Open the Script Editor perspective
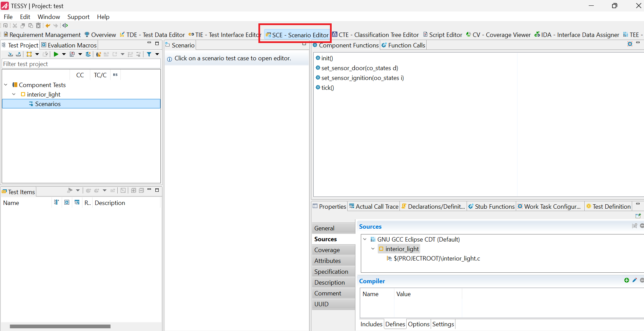The width and height of the screenshot is (644, 331). tap(443, 35)
